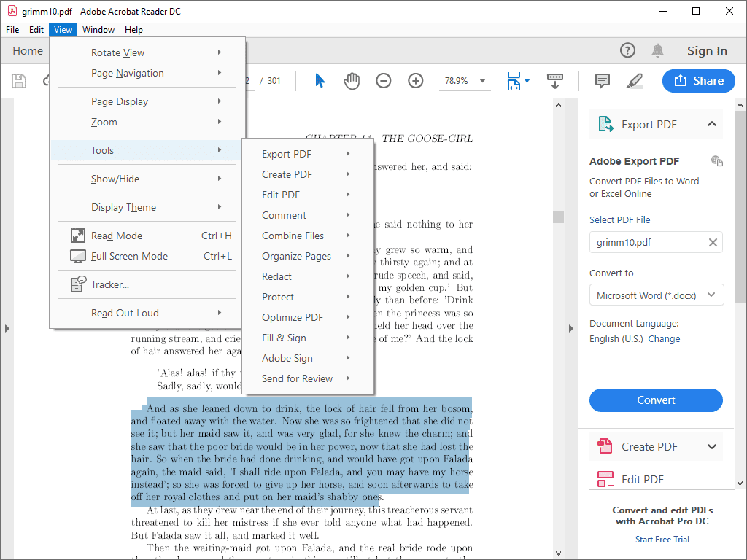747x560 pixels.
Task: Click the Share button
Action: point(698,81)
